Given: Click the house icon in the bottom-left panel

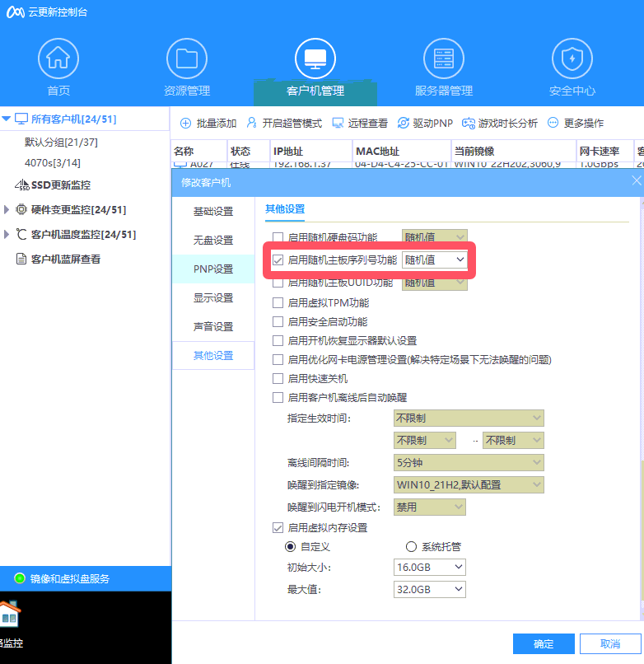Looking at the screenshot, I should (9, 615).
